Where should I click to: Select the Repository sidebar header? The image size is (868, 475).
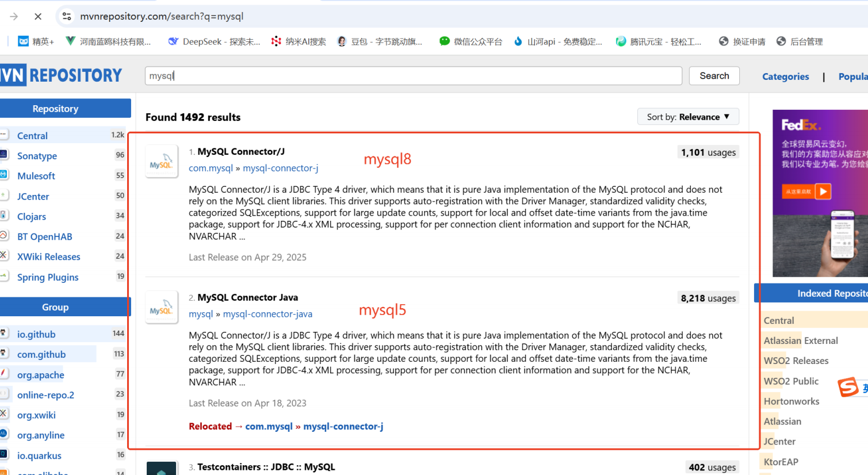coord(66,109)
